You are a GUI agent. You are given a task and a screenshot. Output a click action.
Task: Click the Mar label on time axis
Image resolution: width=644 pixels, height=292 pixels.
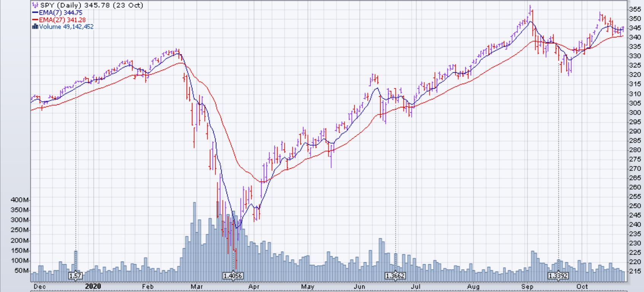(197, 286)
